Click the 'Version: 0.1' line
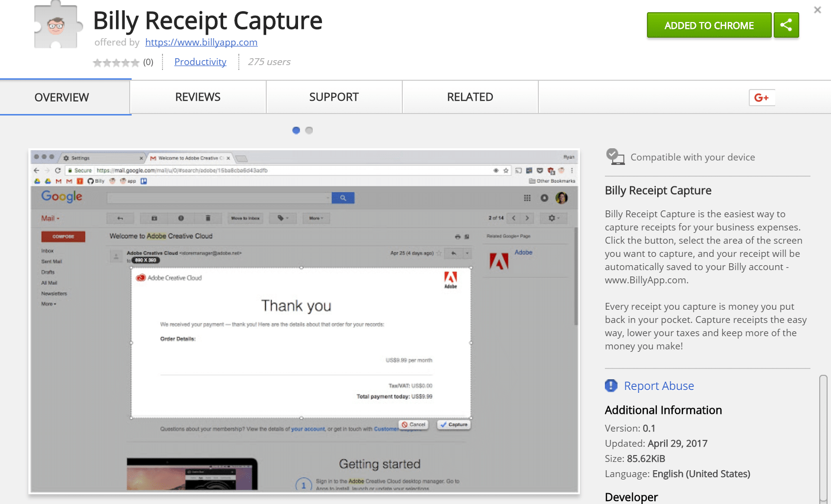 point(630,428)
